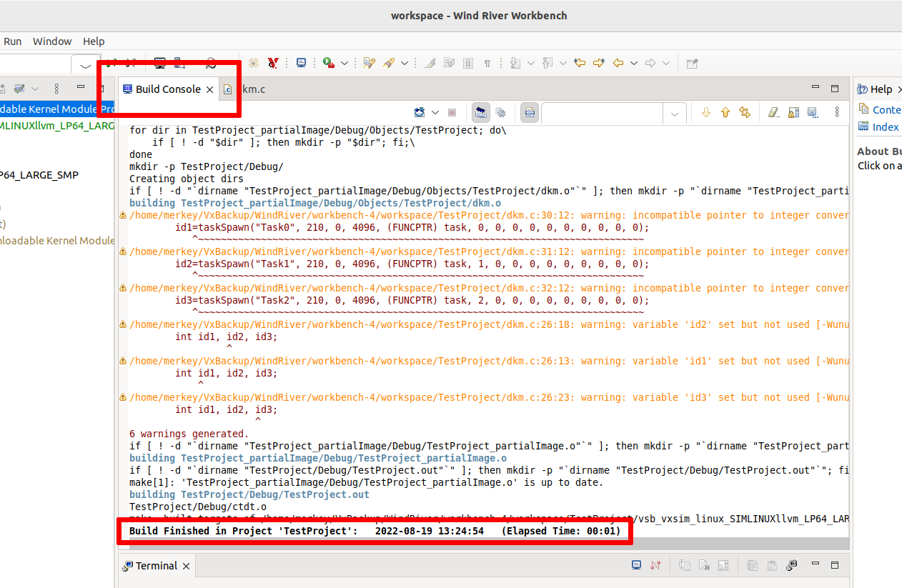Click the last icon in Terminal panel toolbar

791,565
